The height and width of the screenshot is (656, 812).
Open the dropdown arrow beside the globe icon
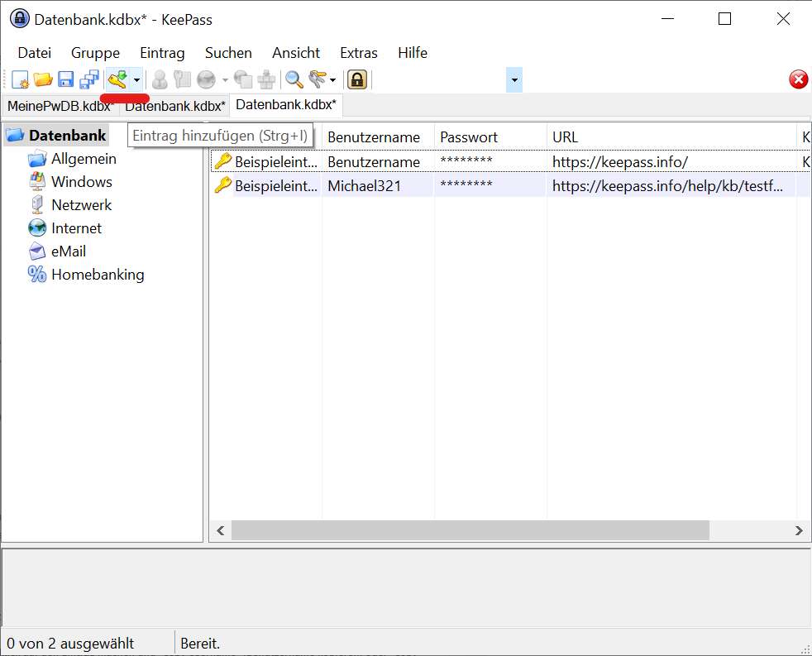[225, 79]
